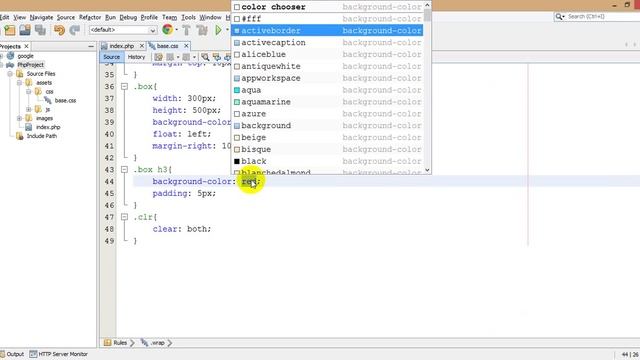
Task: Open the Refactor menu
Action: 90,17
